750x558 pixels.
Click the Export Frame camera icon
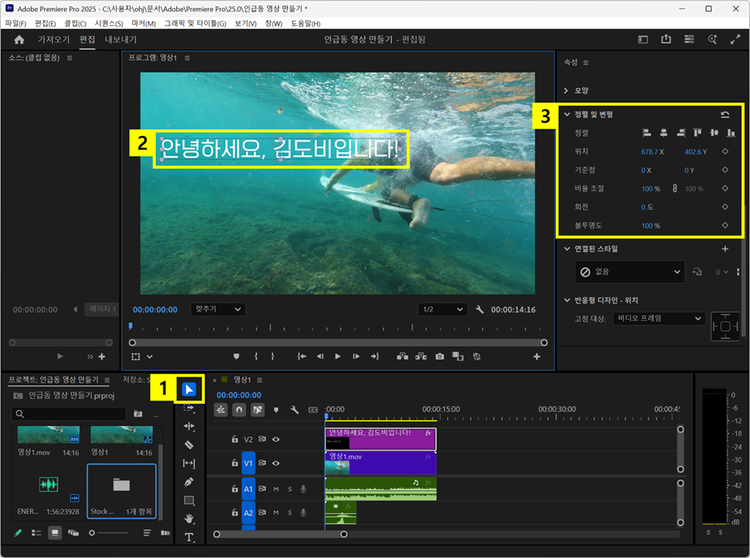click(x=439, y=356)
